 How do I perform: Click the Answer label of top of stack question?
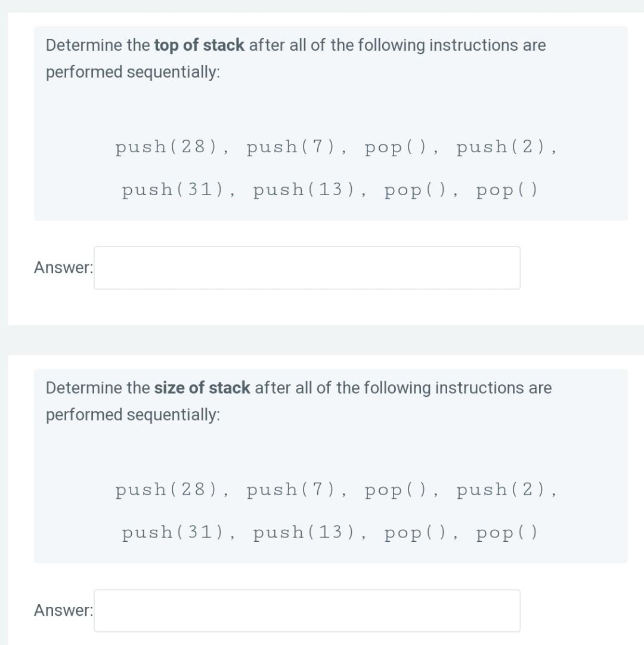(x=64, y=268)
